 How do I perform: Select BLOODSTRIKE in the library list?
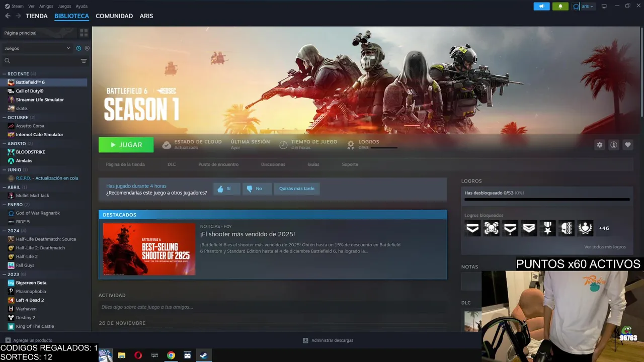(31, 152)
